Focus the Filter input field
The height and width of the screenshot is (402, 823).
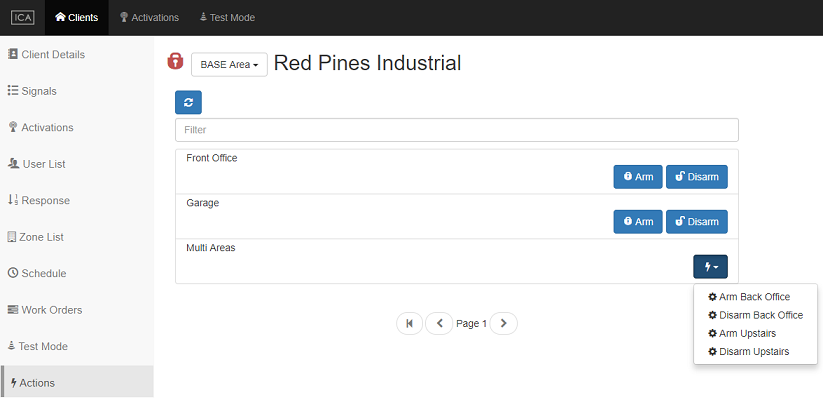[x=457, y=130]
